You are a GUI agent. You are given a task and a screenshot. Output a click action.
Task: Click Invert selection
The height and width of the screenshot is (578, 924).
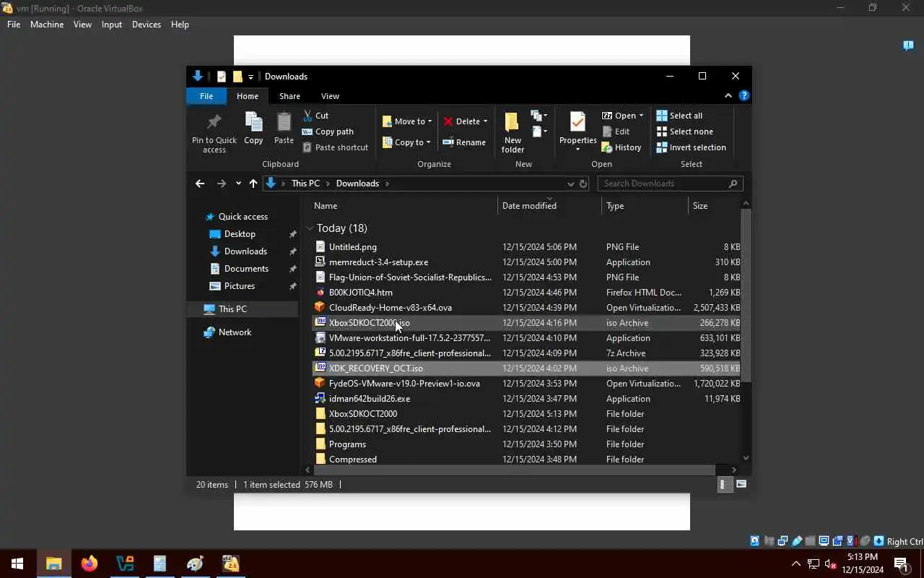pyautogui.click(x=691, y=147)
